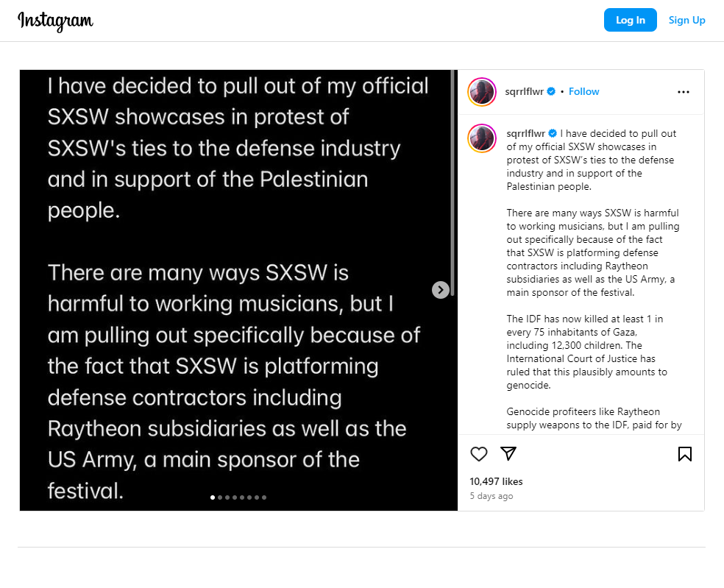The height and width of the screenshot is (588, 724).
Task: Open the post timestamp reading 5 days ago
Action: [x=491, y=496]
